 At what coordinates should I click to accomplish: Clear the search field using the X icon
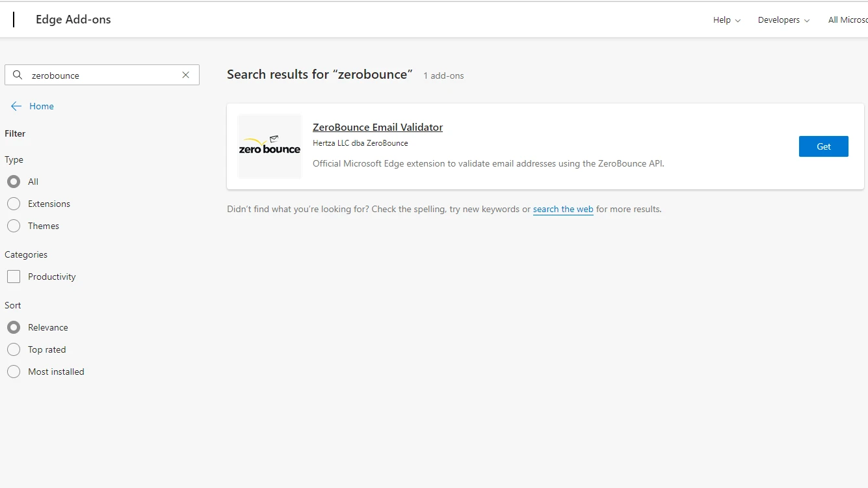(x=185, y=75)
